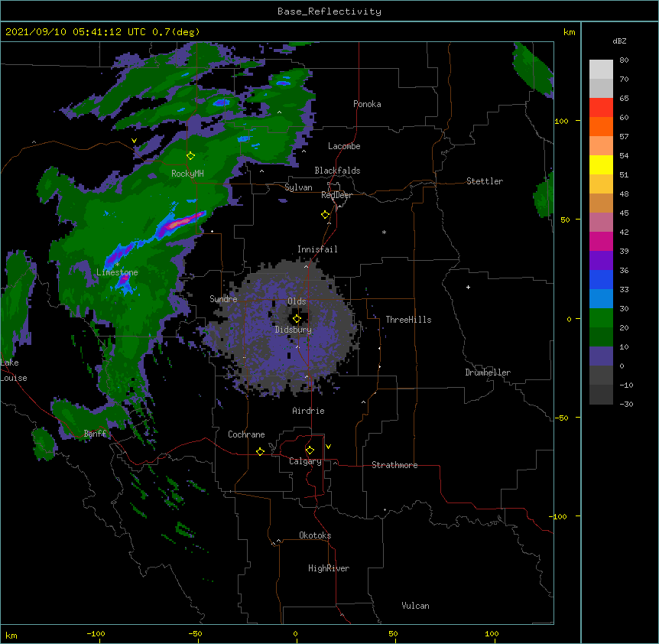Click the Calgary label
This screenshot has width=659, height=644.
(x=305, y=461)
